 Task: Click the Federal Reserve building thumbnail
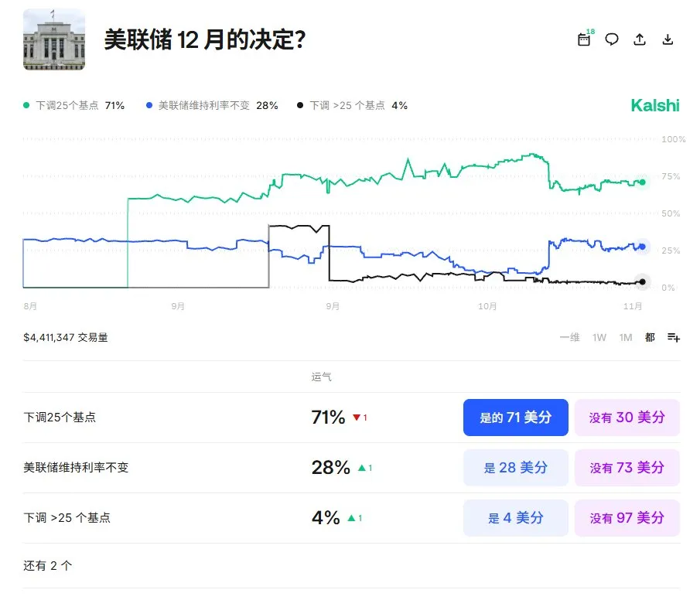[x=54, y=39]
